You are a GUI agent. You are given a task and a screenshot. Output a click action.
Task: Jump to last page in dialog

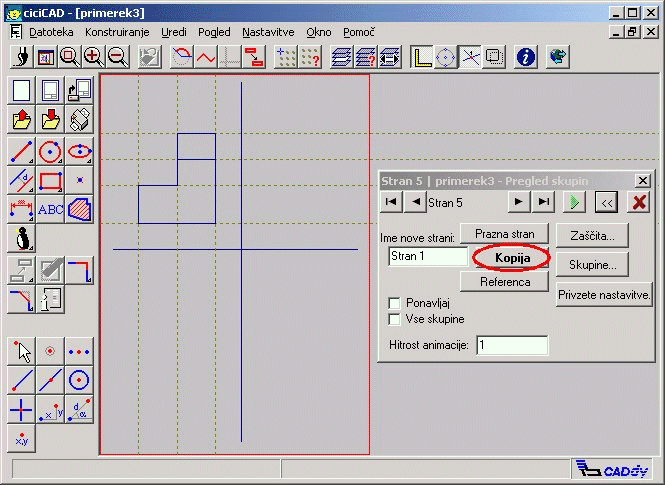544,202
